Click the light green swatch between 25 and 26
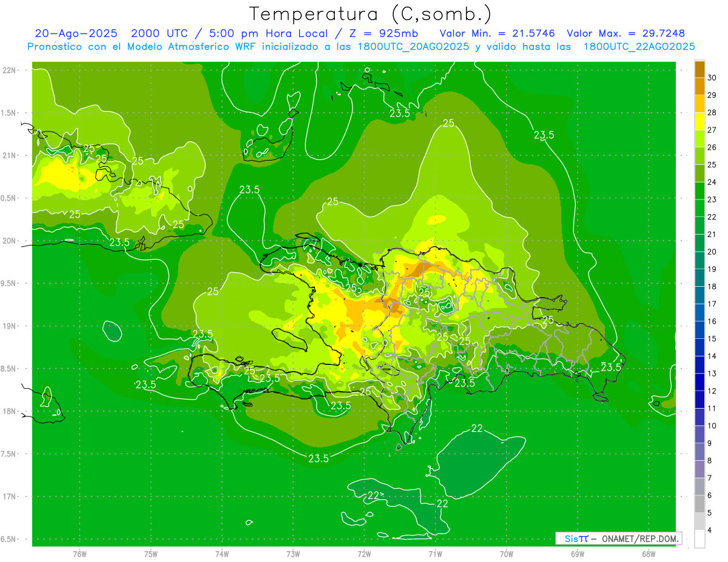The image size is (728, 562). pyautogui.click(x=699, y=156)
